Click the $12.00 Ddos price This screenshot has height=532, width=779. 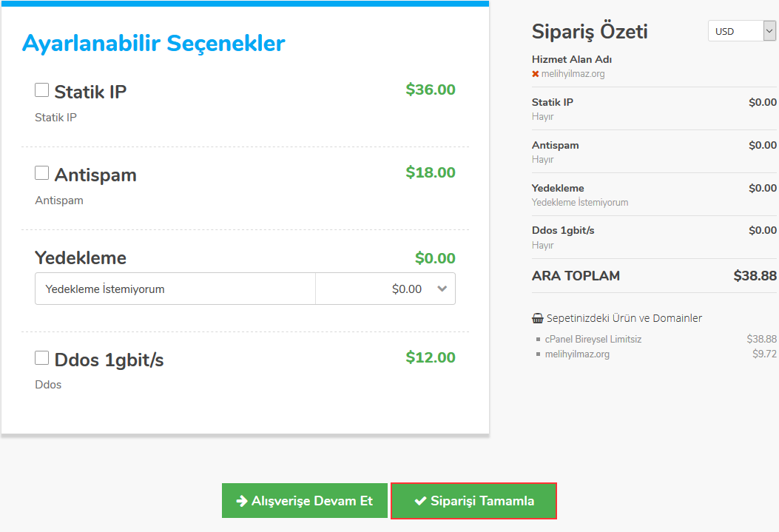(x=431, y=358)
